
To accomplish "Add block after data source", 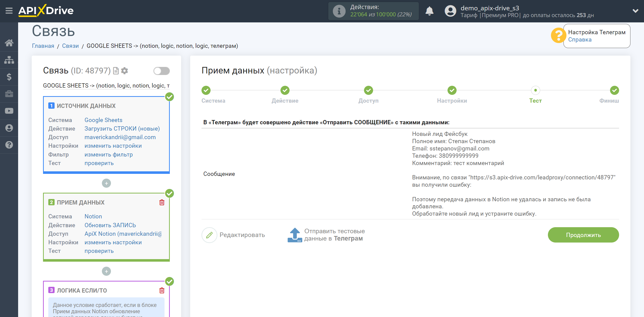I will click(x=106, y=183).
